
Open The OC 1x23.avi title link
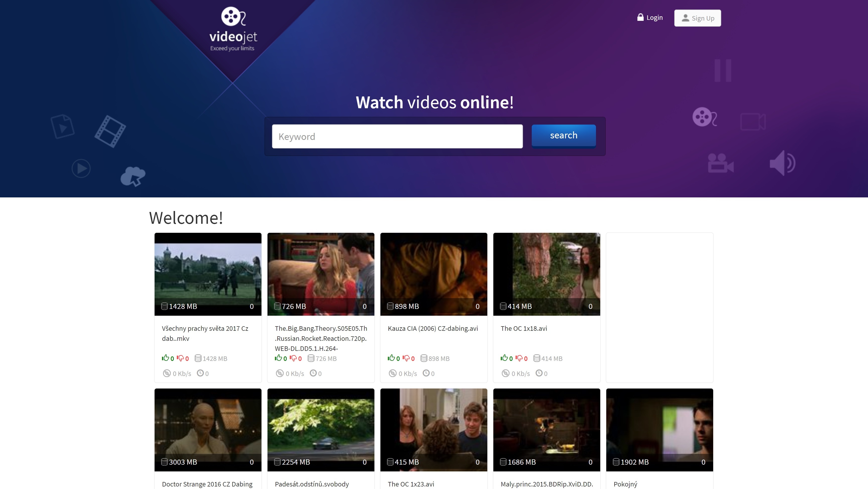pos(411,484)
